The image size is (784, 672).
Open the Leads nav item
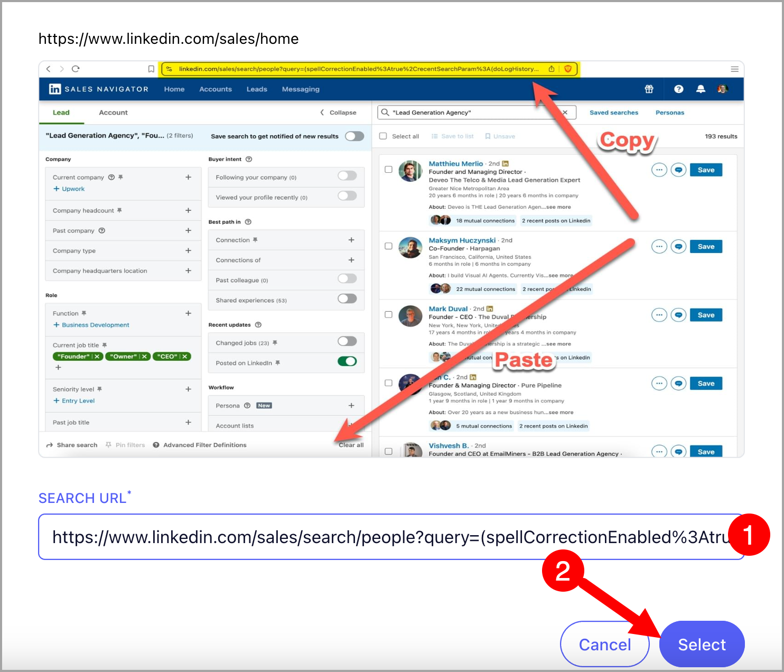coord(257,89)
